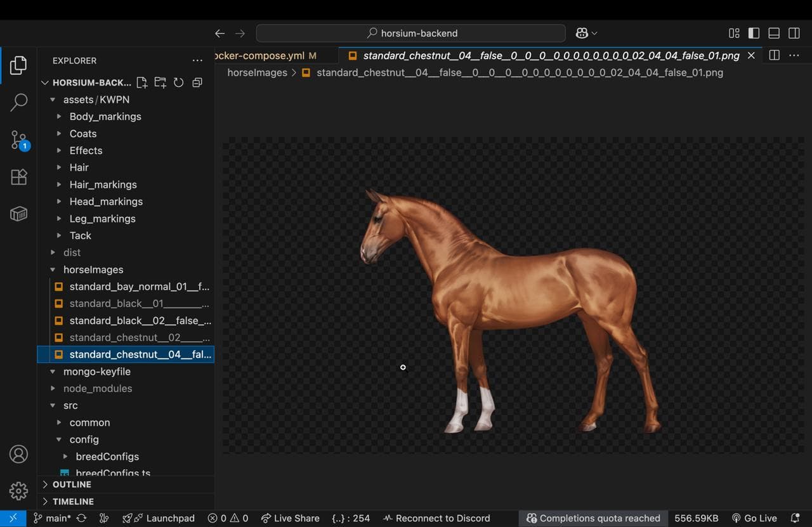The image size is (812, 527).
Task: Expand the Head_markings folder
Action: pos(106,202)
